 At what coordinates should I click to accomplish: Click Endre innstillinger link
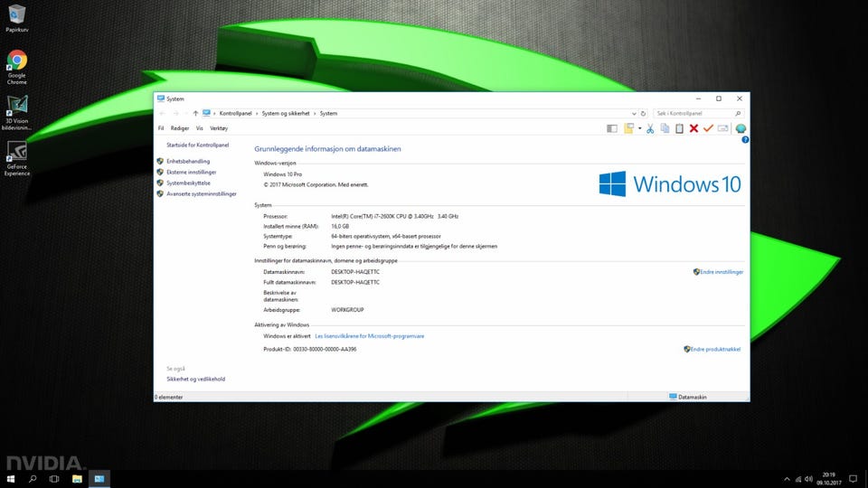[722, 272]
